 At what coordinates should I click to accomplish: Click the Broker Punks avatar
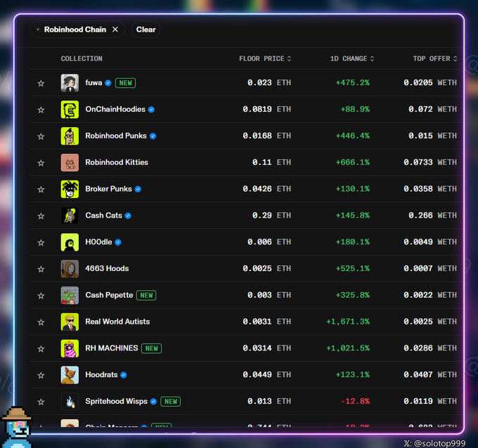[x=70, y=189]
